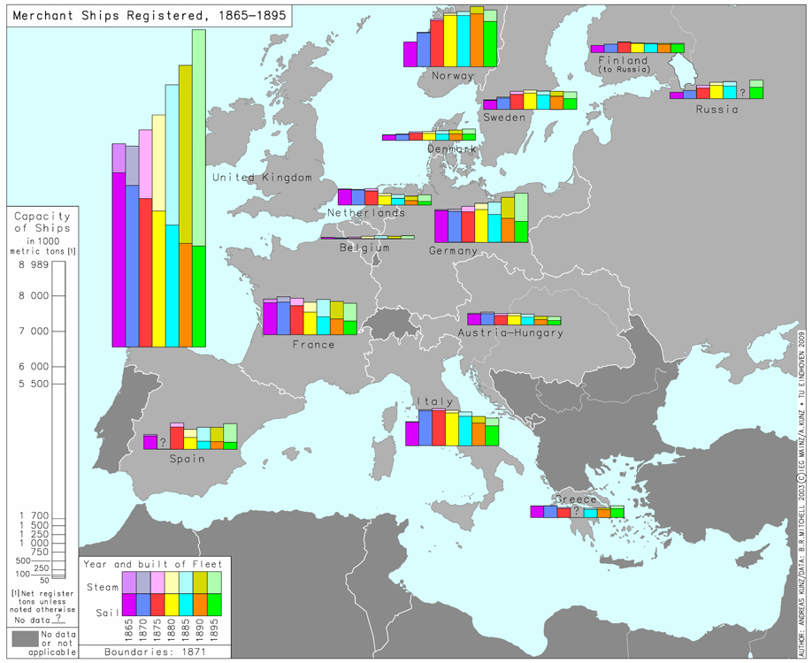Click the "Capacity of Ships" scale heading
Image resolution: width=812 pixels, height=663 pixels.
coord(42,222)
